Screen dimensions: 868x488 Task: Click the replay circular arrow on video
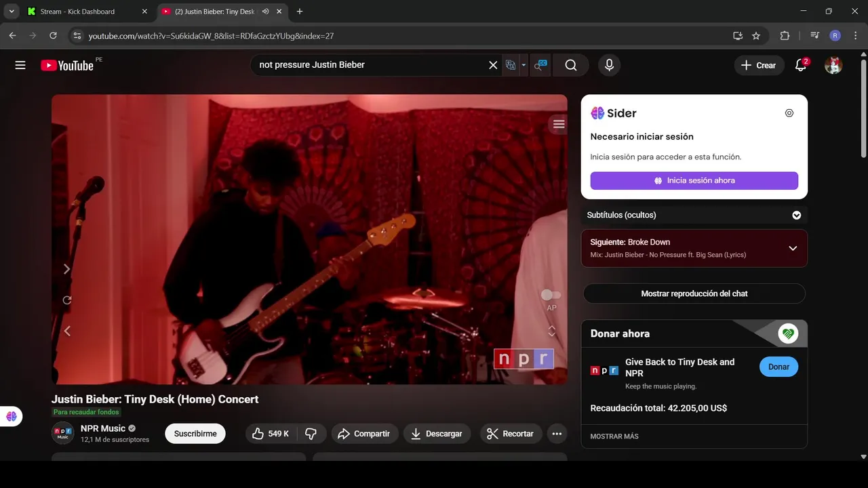pos(66,300)
